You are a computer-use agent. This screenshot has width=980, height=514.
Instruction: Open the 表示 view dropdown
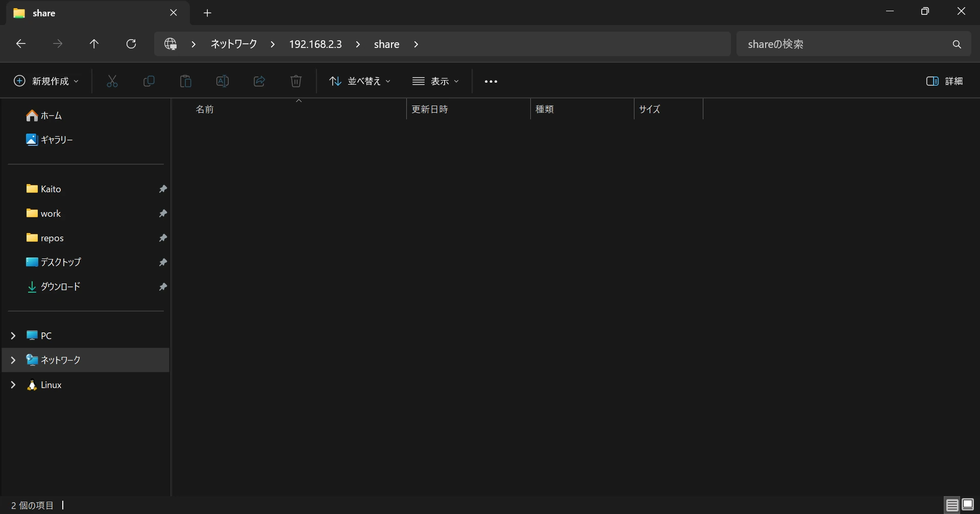pos(436,81)
